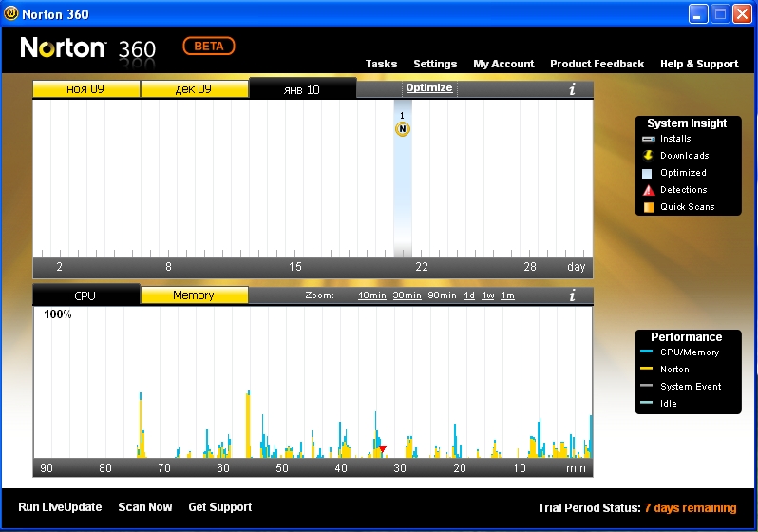The width and height of the screenshot is (758, 532).
Task: Click the CPU/Memory legend color line
Action: click(x=646, y=351)
